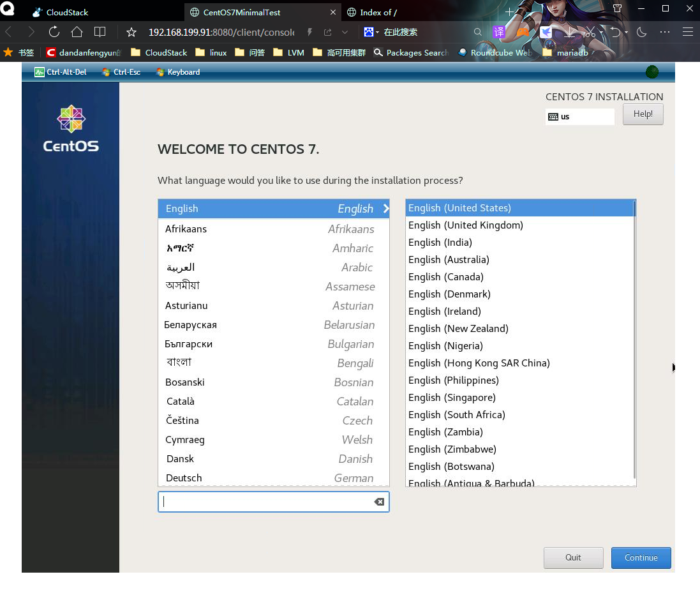
Task: Open the 书签 bookmarks star item
Action: coord(19,53)
